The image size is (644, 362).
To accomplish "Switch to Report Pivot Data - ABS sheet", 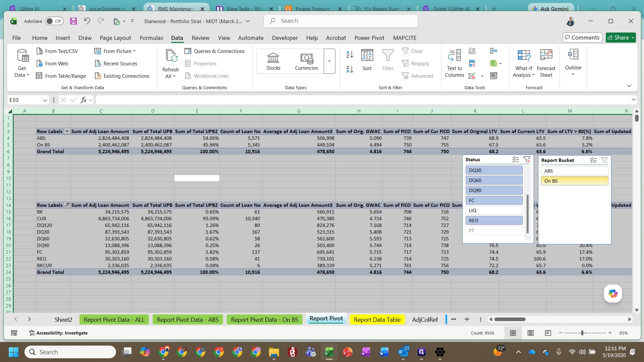I will pos(187,319).
